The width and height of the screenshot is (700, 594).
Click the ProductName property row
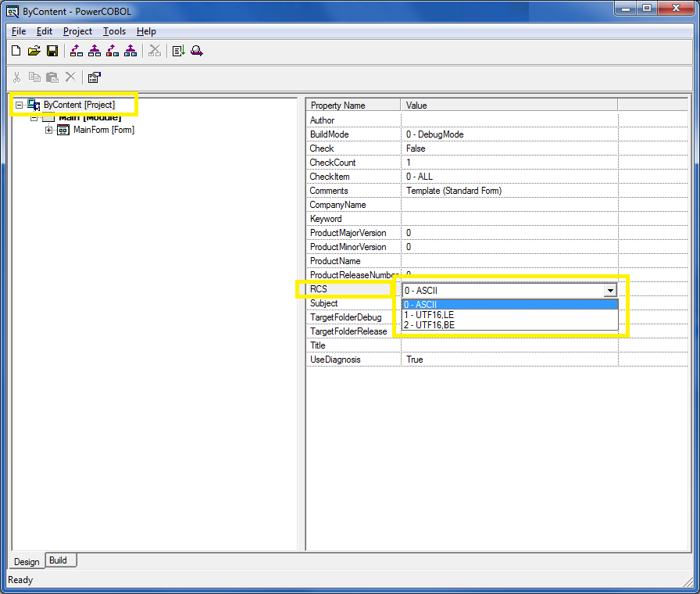(x=497, y=261)
